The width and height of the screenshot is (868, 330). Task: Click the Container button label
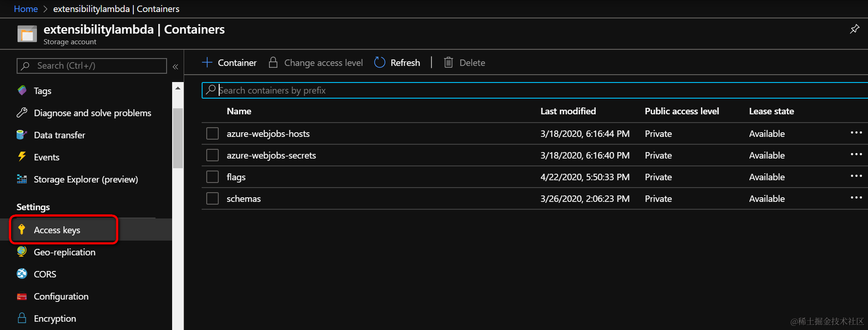(237, 63)
